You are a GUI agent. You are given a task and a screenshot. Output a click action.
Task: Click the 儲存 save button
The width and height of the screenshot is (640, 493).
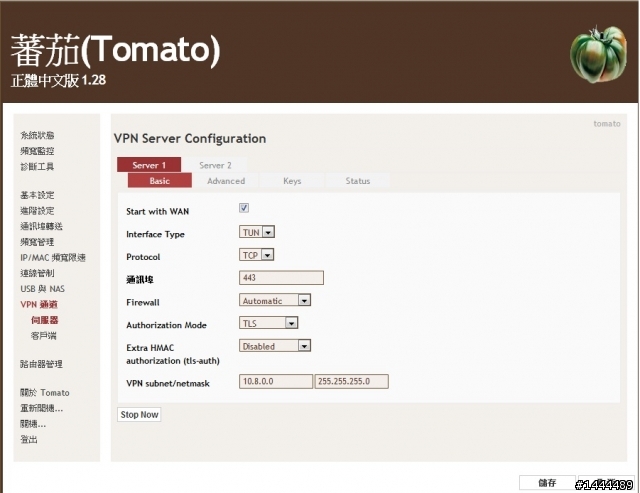point(547,483)
